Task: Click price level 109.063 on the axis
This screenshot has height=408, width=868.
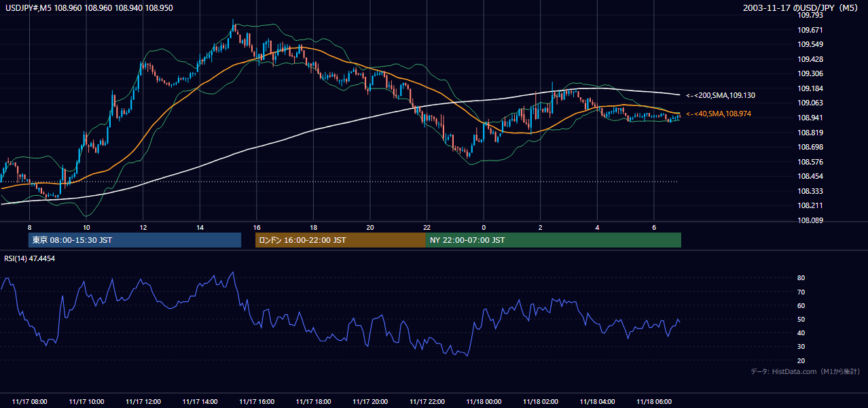Action: point(810,103)
